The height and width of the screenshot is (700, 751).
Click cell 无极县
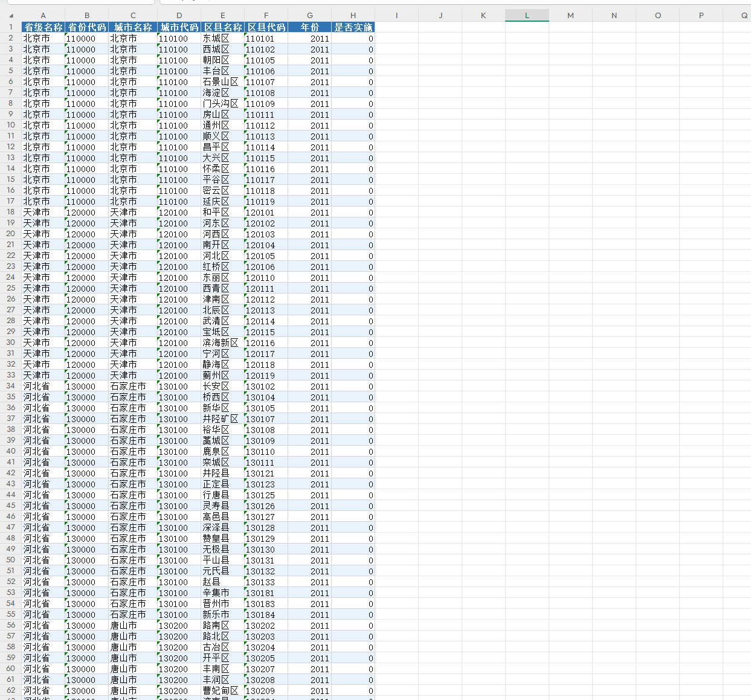(x=223, y=549)
